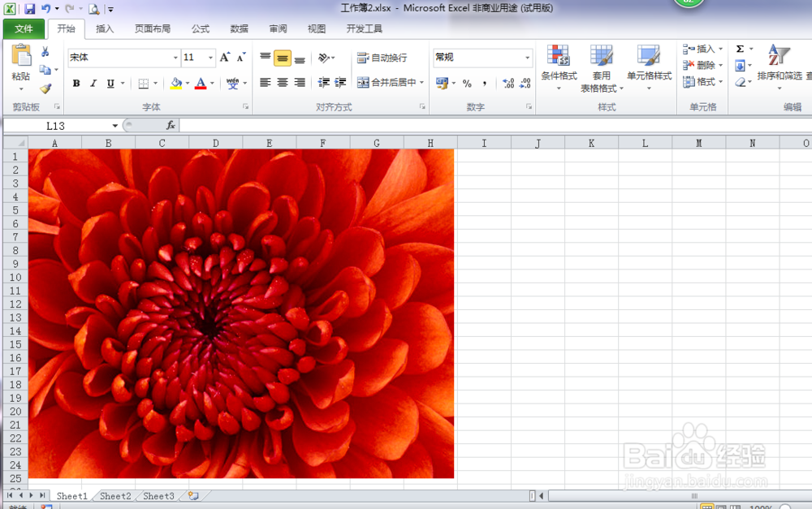This screenshot has width=812, height=509.
Task: Switch to the 页面布局 tab
Action: (x=153, y=28)
